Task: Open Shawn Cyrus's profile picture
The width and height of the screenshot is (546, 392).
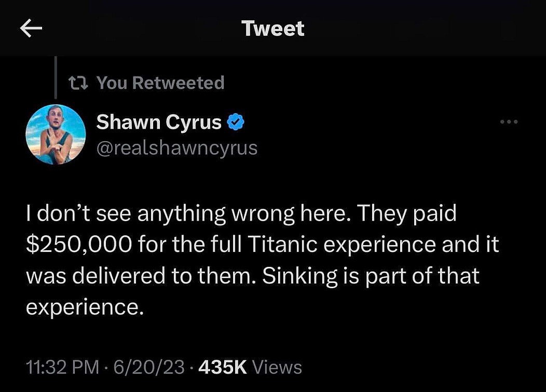Action: [x=56, y=134]
